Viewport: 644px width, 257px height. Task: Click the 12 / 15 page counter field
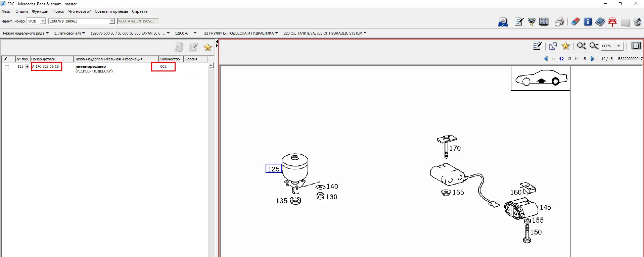coord(607,59)
